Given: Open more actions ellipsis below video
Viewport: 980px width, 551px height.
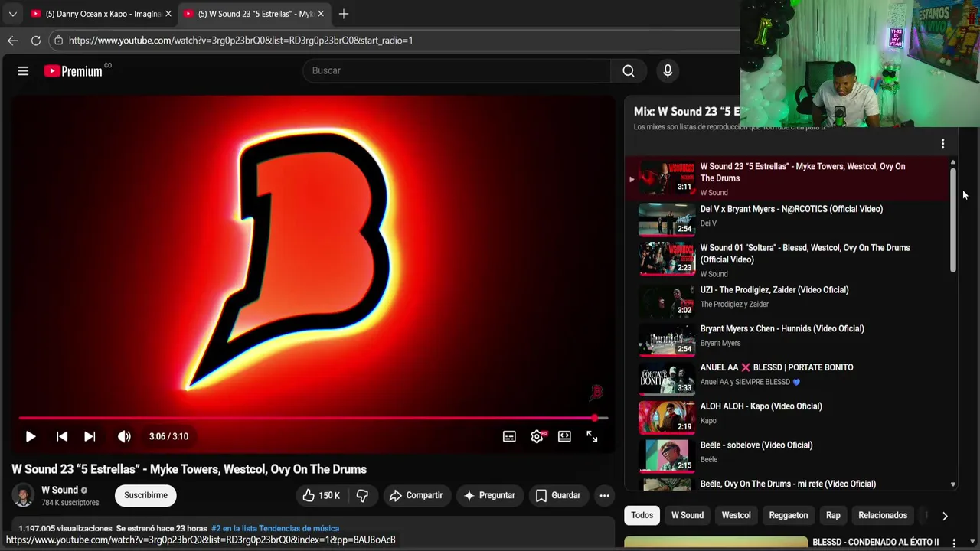Looking at the screenshot, I should point(604,495).
